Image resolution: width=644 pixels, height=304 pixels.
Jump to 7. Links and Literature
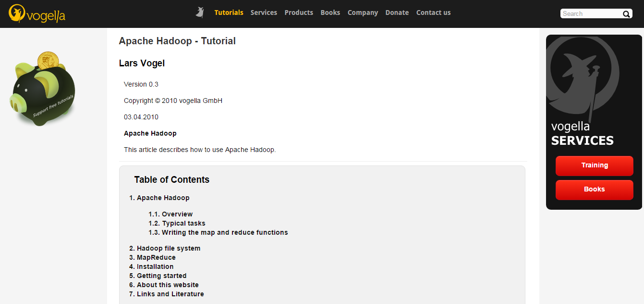tap(167, 294)
